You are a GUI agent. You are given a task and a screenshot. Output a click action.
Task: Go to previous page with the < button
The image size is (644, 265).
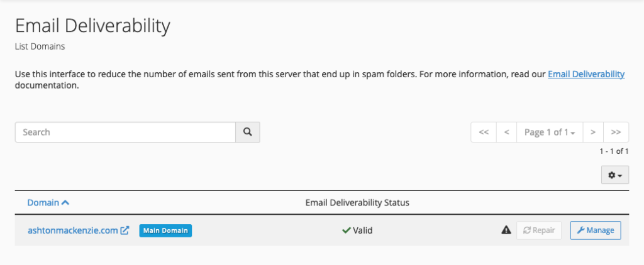point(506,132)
